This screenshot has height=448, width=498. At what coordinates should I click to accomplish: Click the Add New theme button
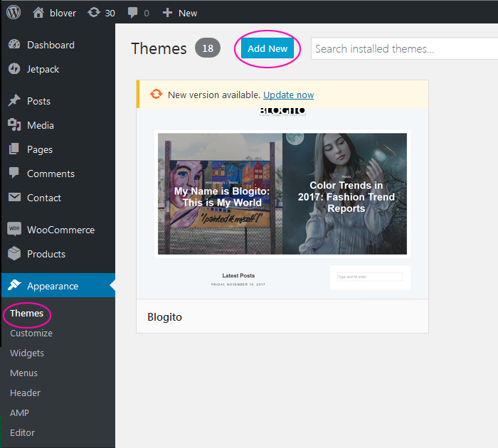click(267, 48)
